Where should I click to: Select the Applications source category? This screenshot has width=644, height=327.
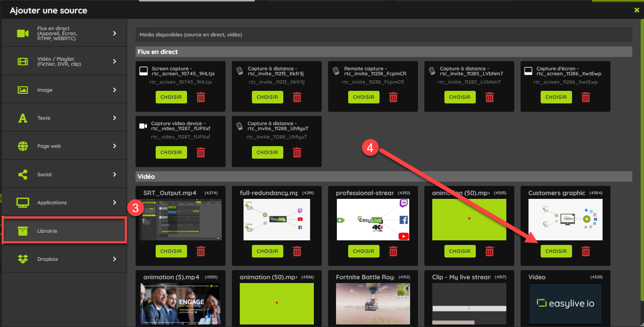click(64, 202)
